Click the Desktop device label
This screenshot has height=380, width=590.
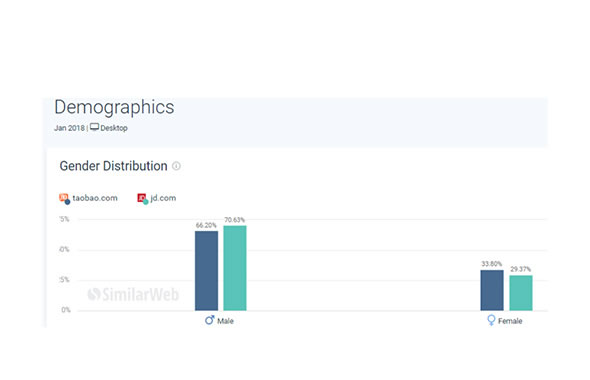click(114, 128)
